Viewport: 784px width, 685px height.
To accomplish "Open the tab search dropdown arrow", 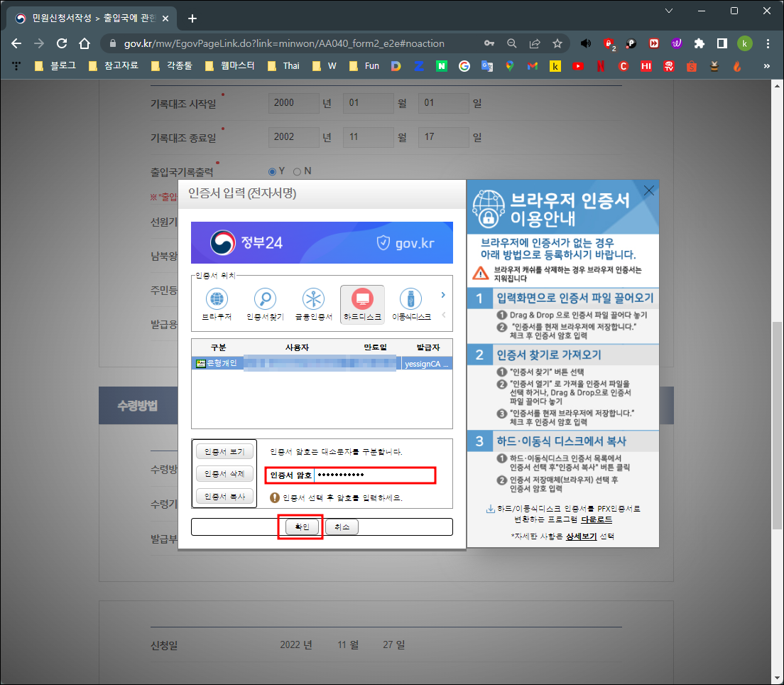I will (668, 11).
